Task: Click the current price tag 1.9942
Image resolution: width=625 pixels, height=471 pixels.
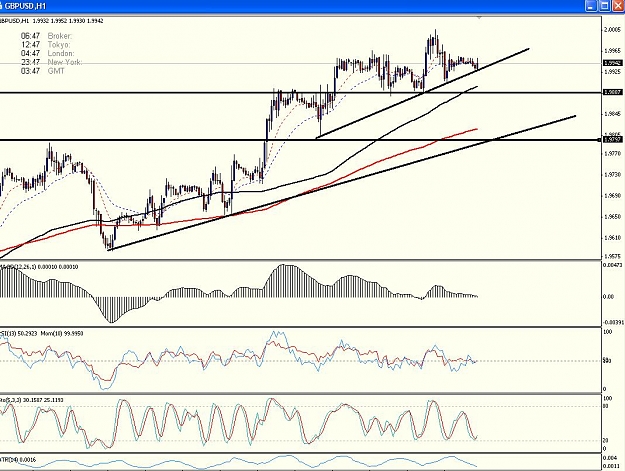Action: 613,63
